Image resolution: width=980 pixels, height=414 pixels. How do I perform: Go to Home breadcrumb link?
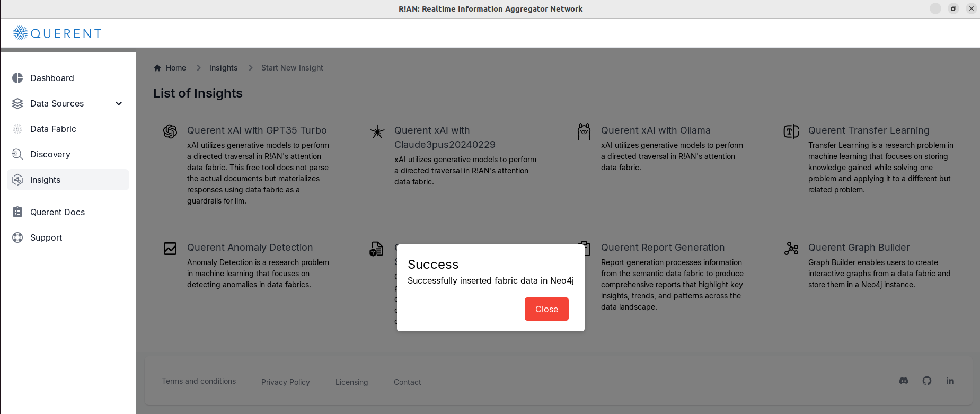tap(176, 68)
